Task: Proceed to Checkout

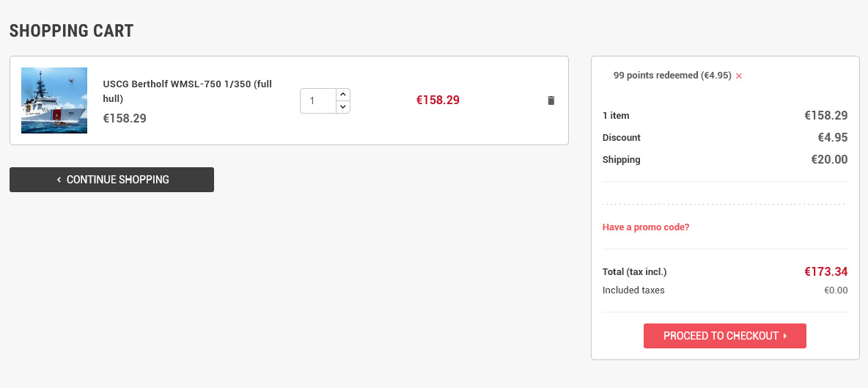Action: point(724,336)
